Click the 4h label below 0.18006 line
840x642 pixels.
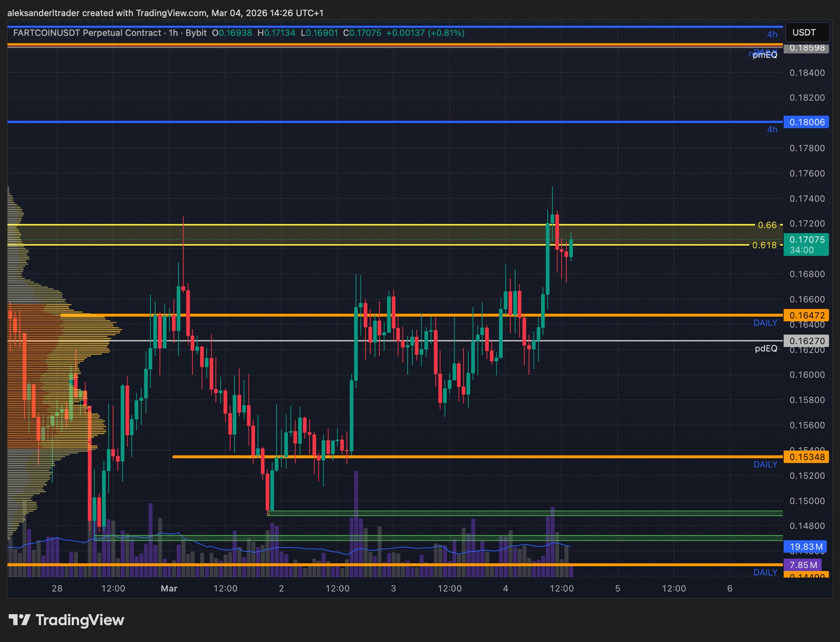(x=772, y=130)
